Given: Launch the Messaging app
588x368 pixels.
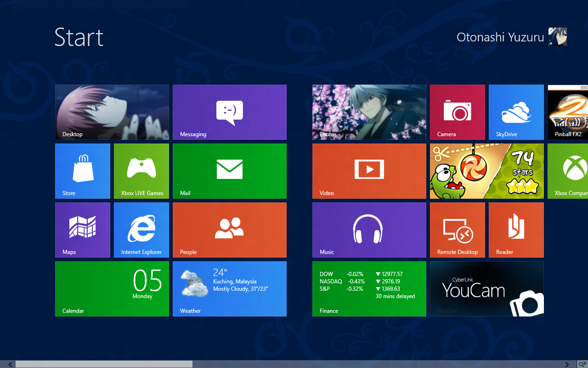Looking at the screenshot, I should (229, 112).
